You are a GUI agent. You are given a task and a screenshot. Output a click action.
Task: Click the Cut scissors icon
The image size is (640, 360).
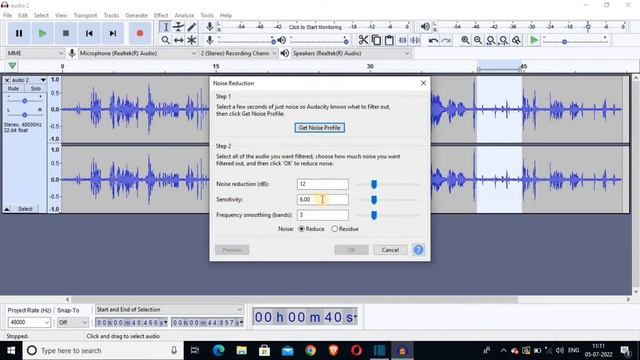pyautogui.click(x=363, y=40)
